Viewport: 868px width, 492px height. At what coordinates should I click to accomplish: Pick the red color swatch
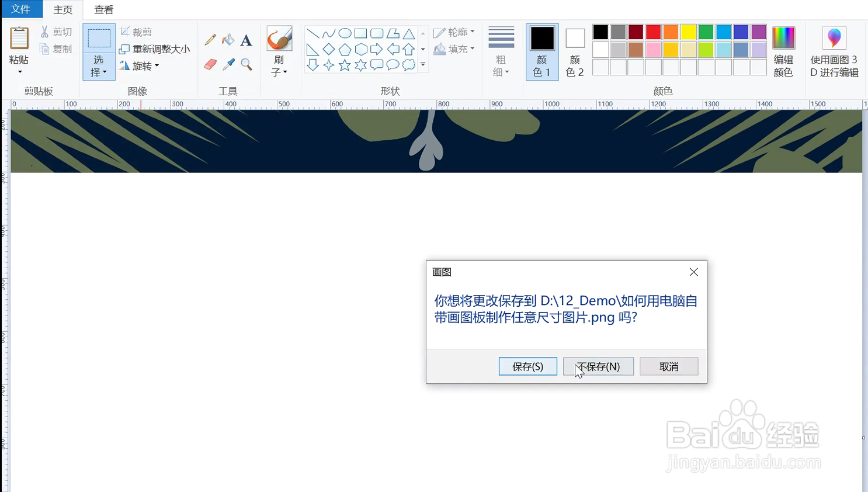pyautogui.click(x=653, y=32)
